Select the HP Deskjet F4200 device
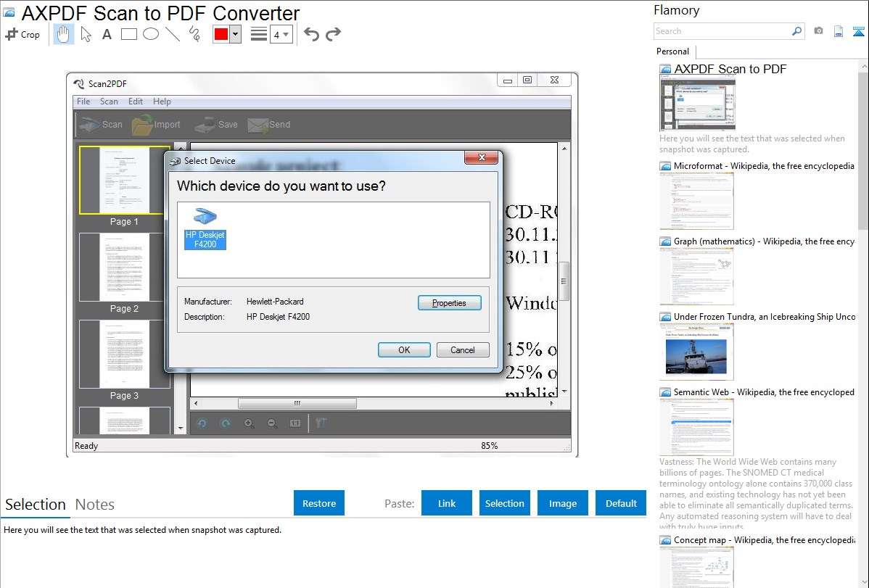This screenshot has width=869, height=588. tap(205, 229)
